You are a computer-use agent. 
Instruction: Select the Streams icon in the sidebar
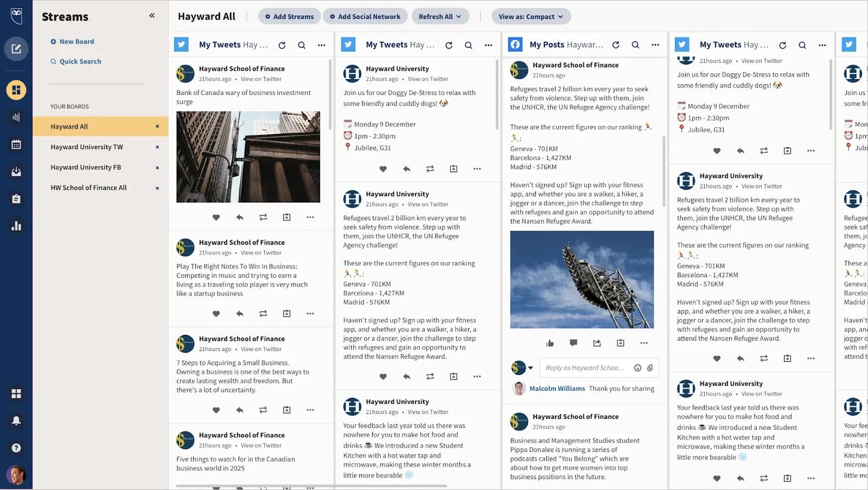tap(16, 90)
